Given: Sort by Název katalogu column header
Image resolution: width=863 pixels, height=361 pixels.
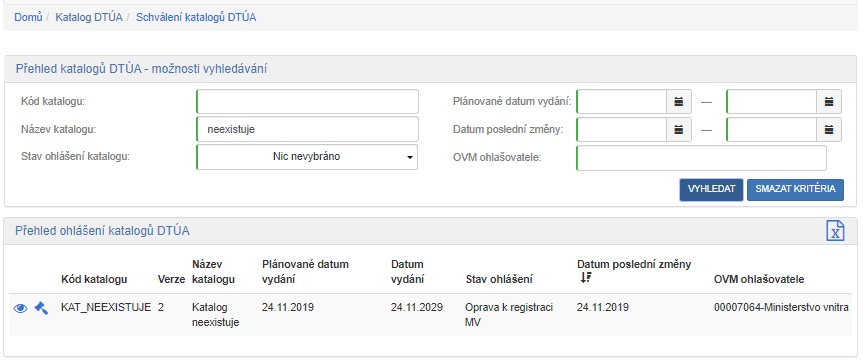Looking at the screenshot, I should (214, 272).
